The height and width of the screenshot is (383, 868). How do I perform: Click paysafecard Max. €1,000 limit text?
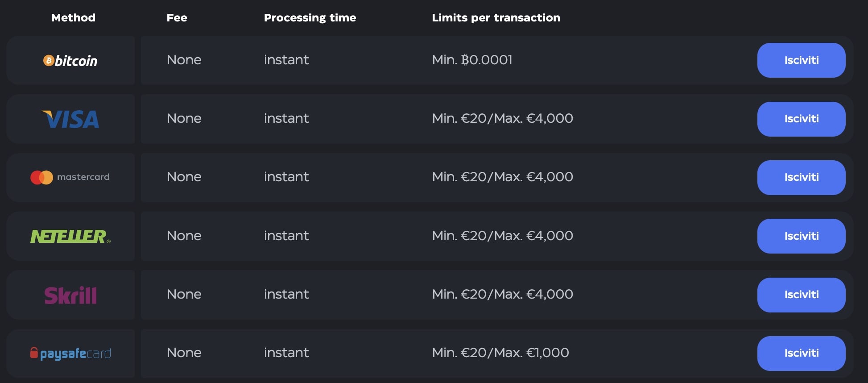tap(532, 353)
